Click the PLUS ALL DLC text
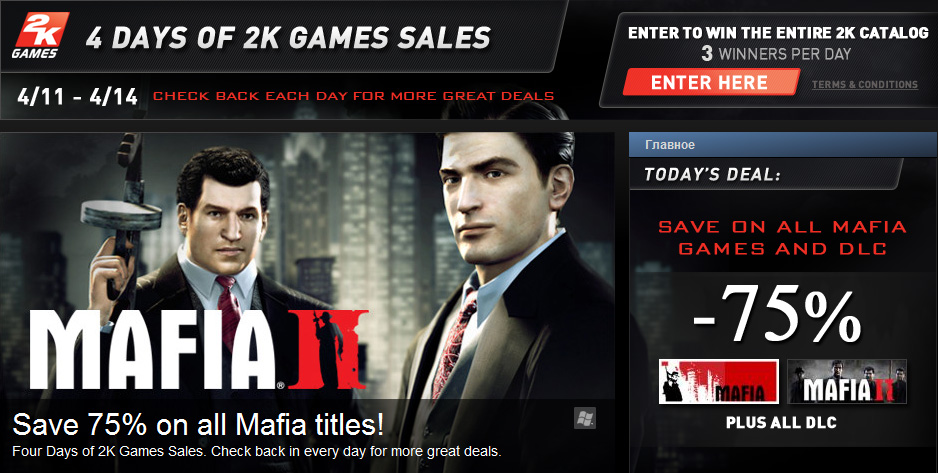 [x=781, y=422]
